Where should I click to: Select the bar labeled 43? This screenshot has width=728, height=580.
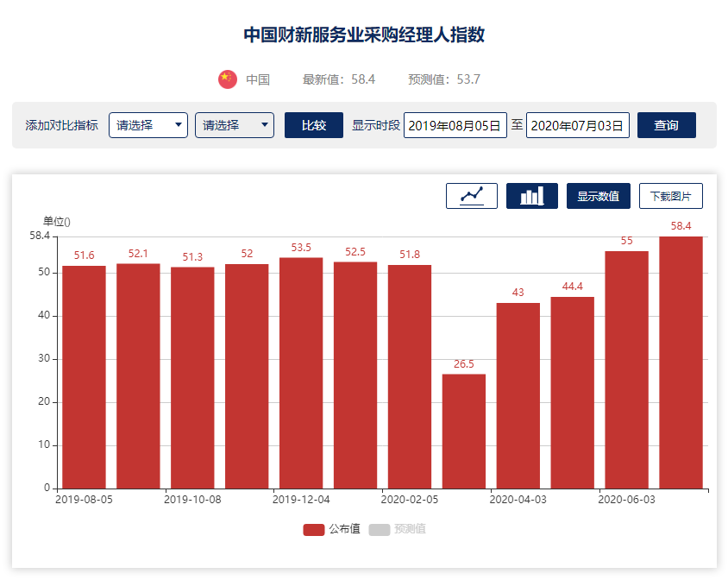(x=518, y=396)
